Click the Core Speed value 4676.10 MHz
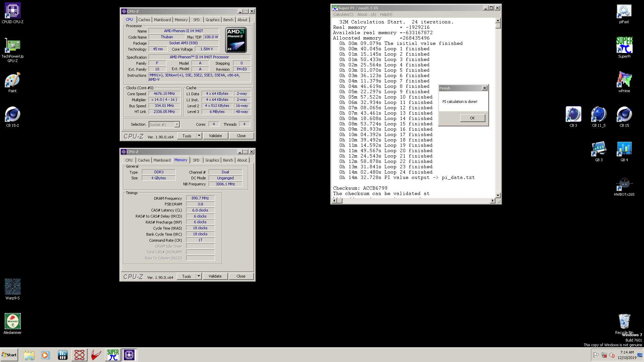This screenshot has width=644, height=362. [x=164, y=94]
